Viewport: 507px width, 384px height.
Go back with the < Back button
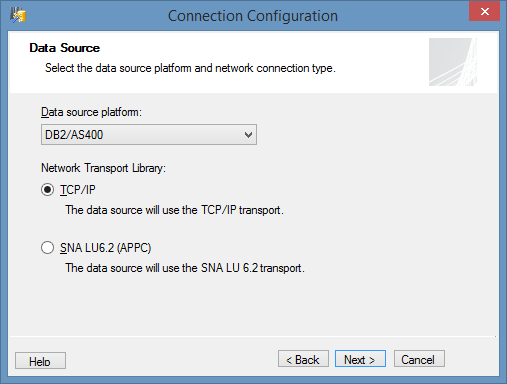(x=303, y=359)
